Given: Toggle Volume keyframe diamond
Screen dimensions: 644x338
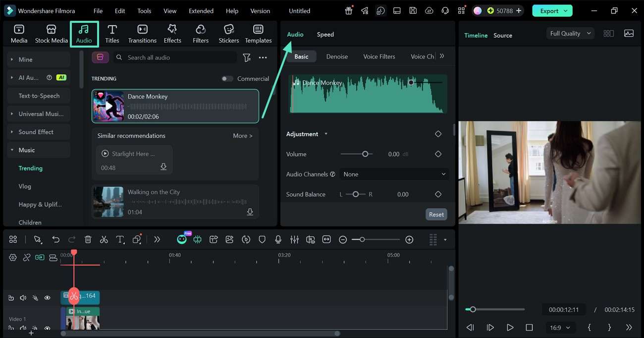Looking at the screenshot, I should pos(438,154).
